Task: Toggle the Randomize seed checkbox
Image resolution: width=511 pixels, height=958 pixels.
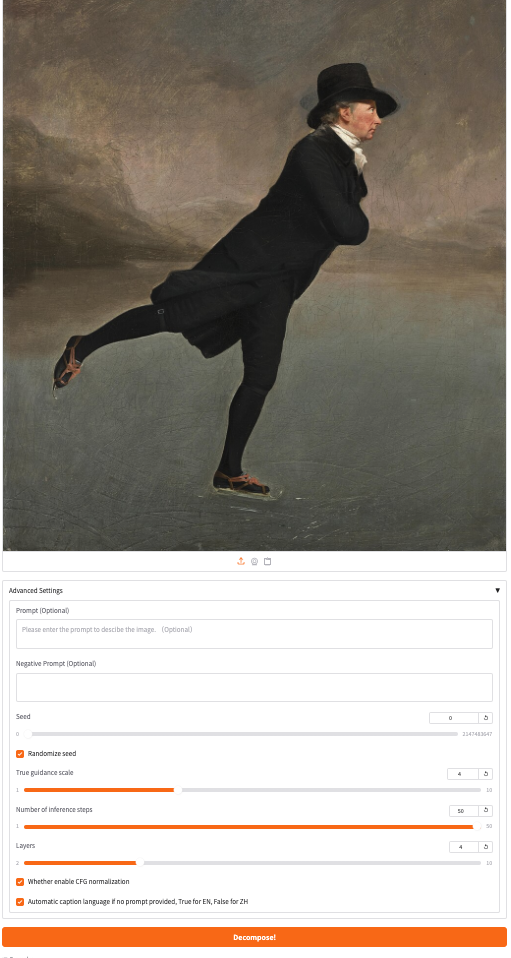Action: [x=20, y=754]
